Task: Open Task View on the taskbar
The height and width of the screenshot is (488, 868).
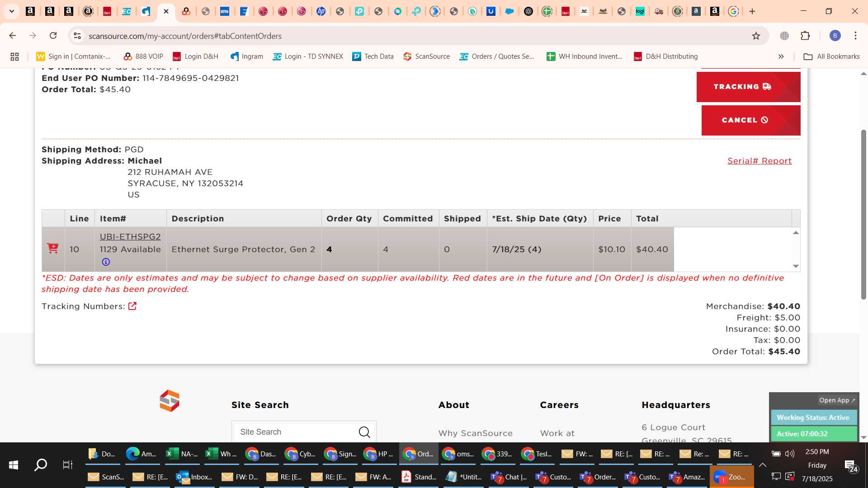Action: coord(68,465)
